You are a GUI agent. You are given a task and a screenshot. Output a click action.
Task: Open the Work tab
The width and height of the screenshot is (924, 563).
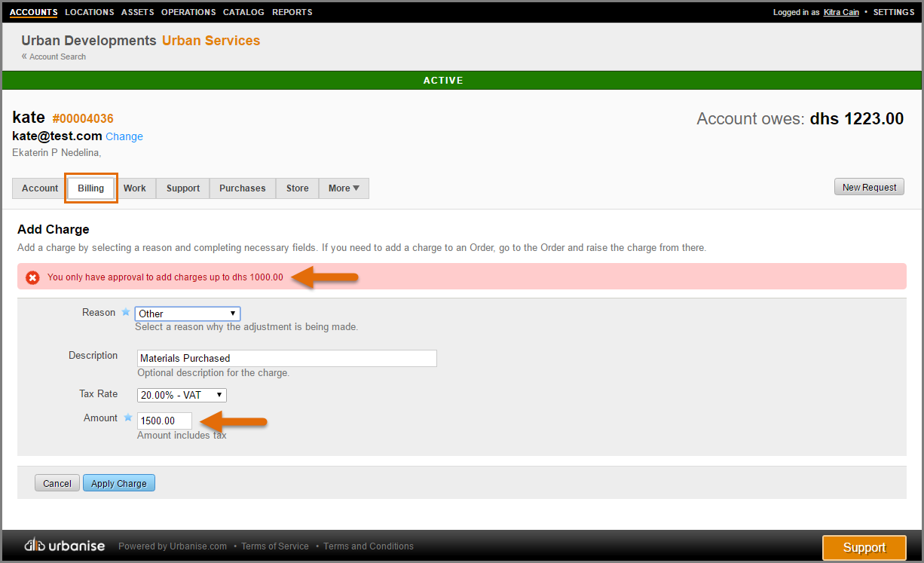(x=135, y=188)
